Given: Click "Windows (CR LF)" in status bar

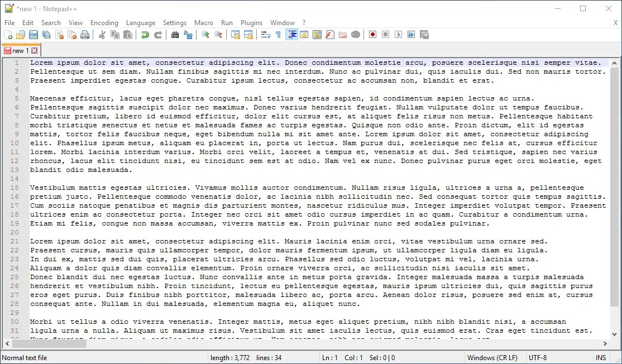Looking at the screenshot, I should click(x=492, y=358).
